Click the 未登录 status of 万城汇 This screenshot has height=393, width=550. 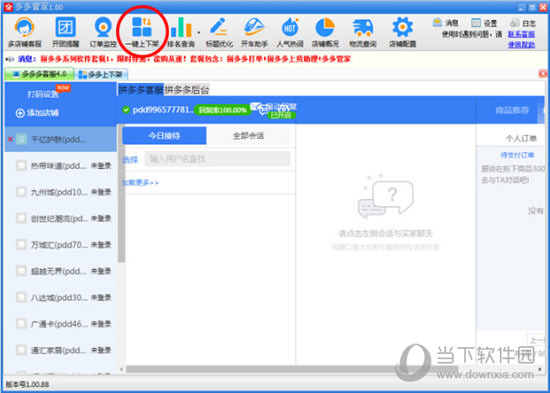click(101, 245)
